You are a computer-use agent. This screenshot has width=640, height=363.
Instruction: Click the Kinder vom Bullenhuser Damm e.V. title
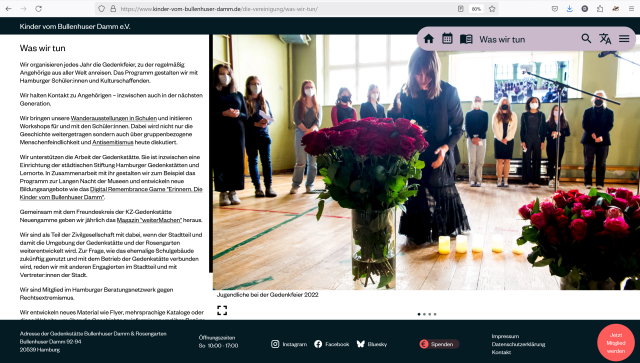tap(75, 27)
